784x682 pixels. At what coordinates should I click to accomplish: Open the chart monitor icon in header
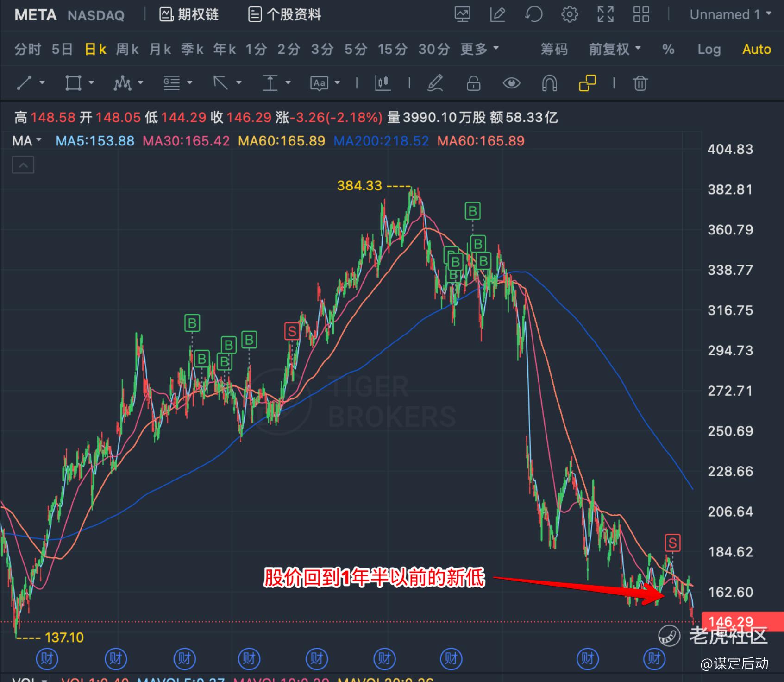pyautogui.click(x=462, y=14)
